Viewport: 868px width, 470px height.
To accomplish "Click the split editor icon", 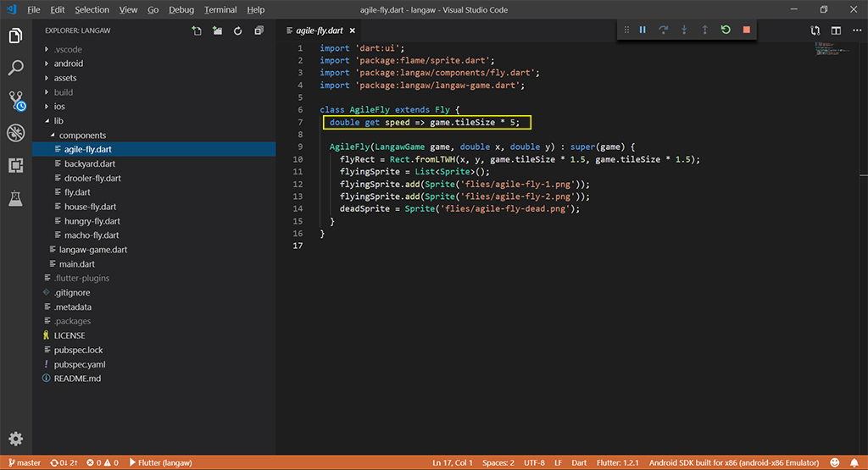I will 836,31.
